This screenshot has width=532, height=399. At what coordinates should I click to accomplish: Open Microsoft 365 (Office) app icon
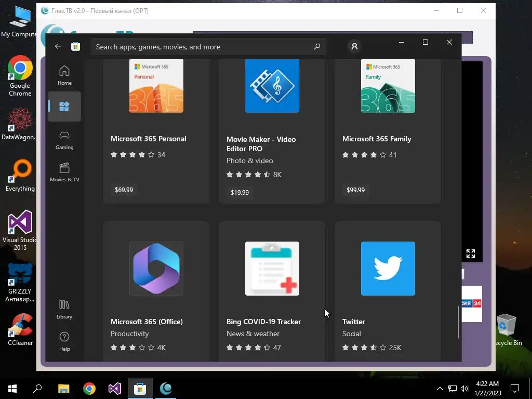[x=156, y=269]
